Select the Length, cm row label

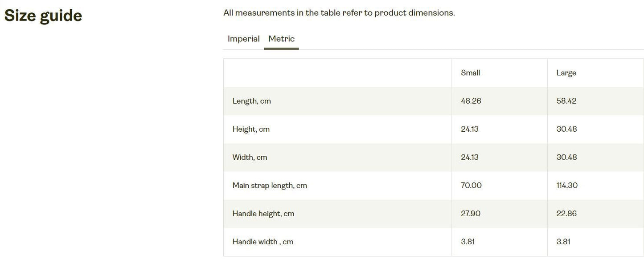pyautogui.click(x=251, y=101)
